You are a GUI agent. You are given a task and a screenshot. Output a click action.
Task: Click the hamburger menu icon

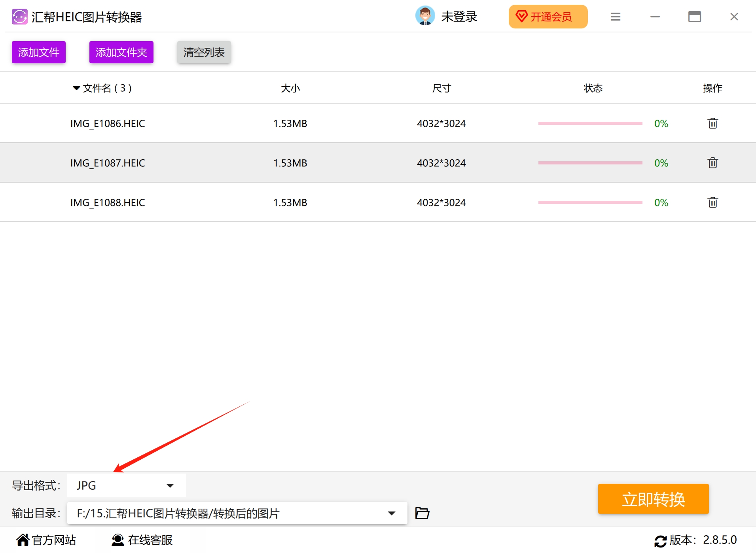tap(615, 17)
